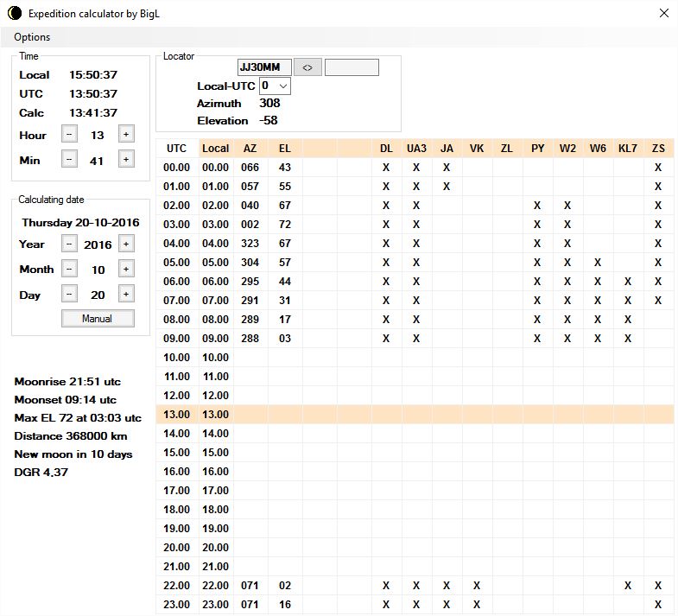The width and height of the screenshot is (678, 616).
Task: Increase the Hour value with plus button
Action: pyautogui.click(x=125, y=134)
